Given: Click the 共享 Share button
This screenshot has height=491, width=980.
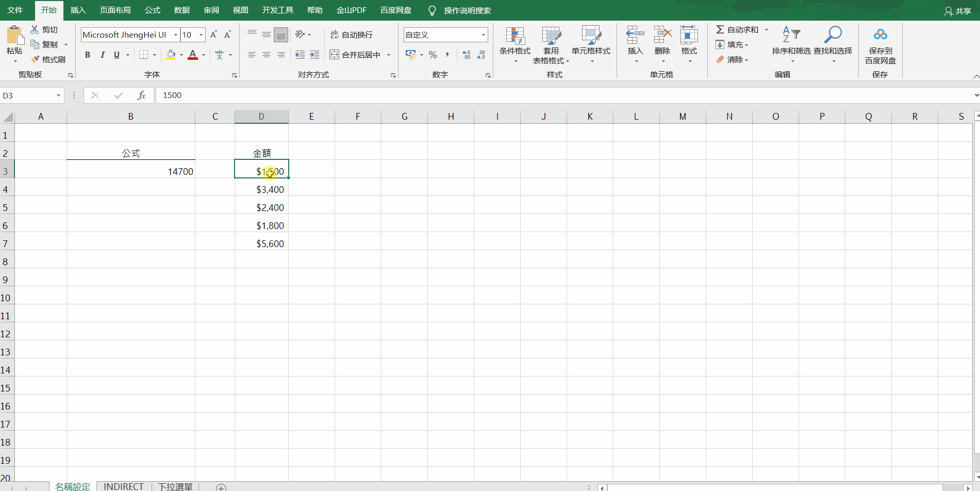Looking at the screenshot, I should (x=957, y=11).
